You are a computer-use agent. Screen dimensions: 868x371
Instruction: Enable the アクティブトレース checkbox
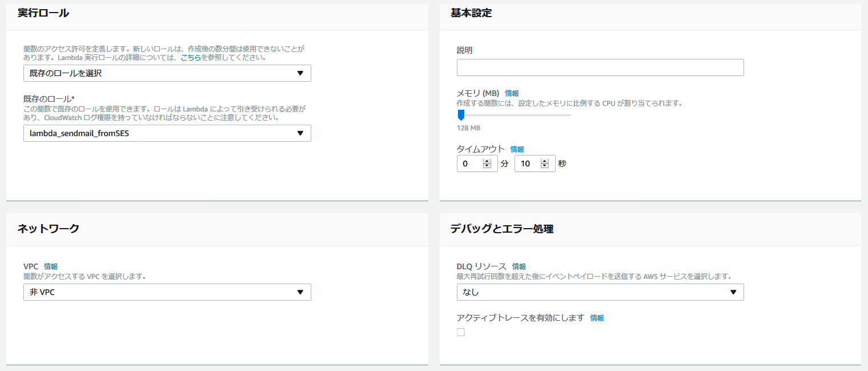461,332
